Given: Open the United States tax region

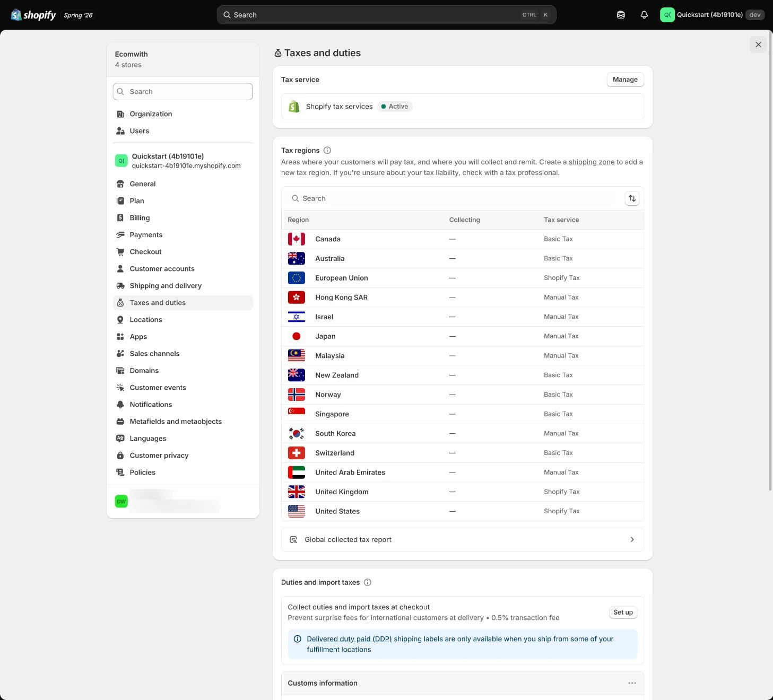Looking at the screenshot, I should (x=462, y=511).
